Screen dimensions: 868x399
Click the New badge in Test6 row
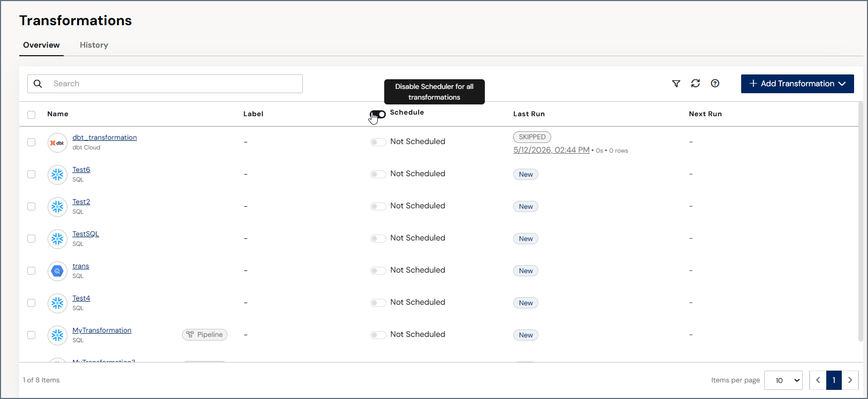[526, 175]
